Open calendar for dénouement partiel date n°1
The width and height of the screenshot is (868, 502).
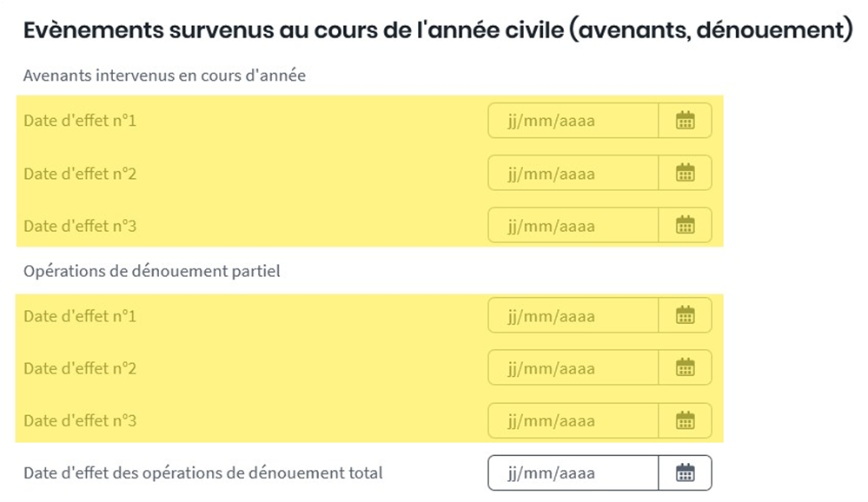tap(686, 315)
